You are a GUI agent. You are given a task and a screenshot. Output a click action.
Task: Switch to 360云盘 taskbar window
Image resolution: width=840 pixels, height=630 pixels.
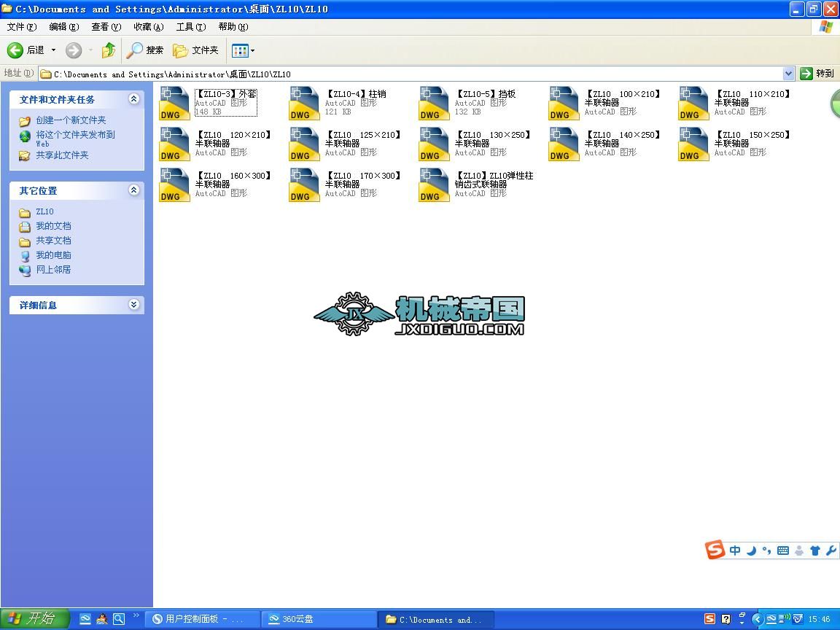point(319,619)
